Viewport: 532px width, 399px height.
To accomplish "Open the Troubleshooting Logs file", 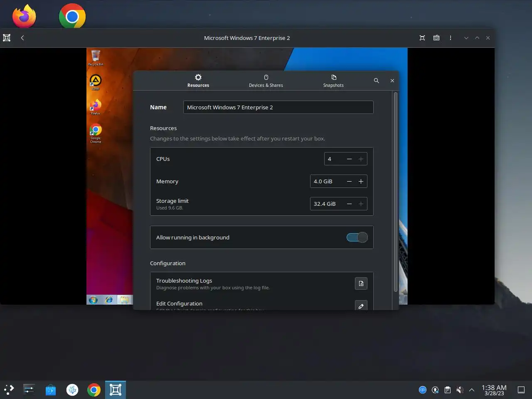I will (361, 283).
